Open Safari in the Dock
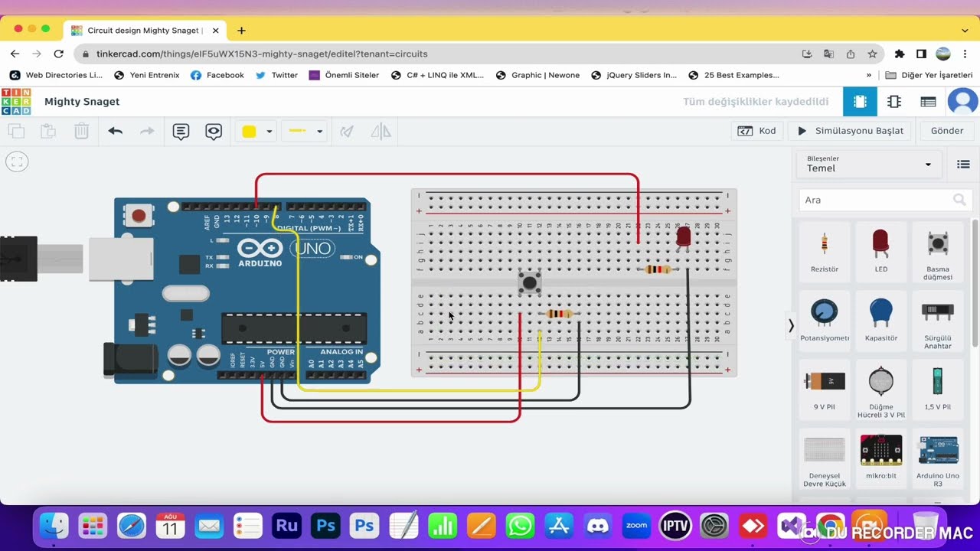This screenshot has height=551, width=980. [132, 527]
